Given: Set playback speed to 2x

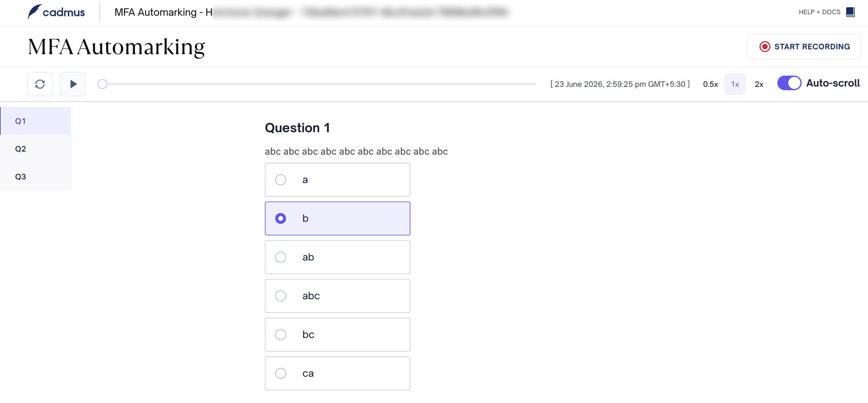Looking at the screenshot, I should click(x=759, y=84).
